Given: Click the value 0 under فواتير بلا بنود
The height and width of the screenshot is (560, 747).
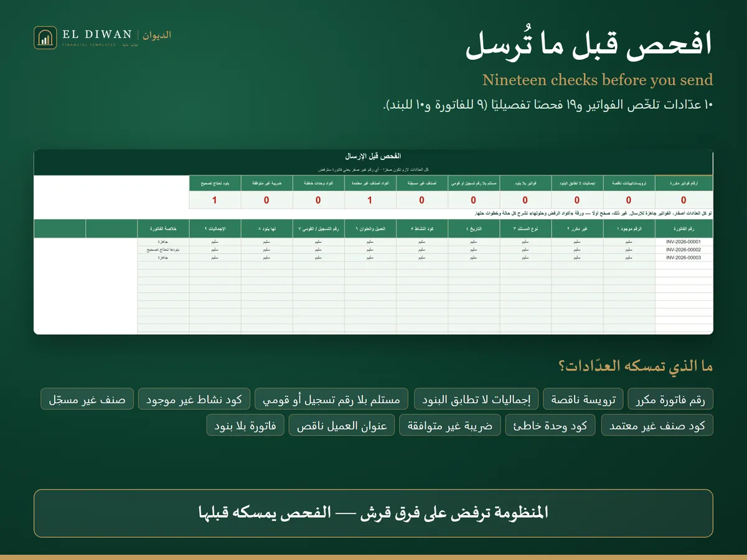Looking at the screenshot, I should point(525,200).
